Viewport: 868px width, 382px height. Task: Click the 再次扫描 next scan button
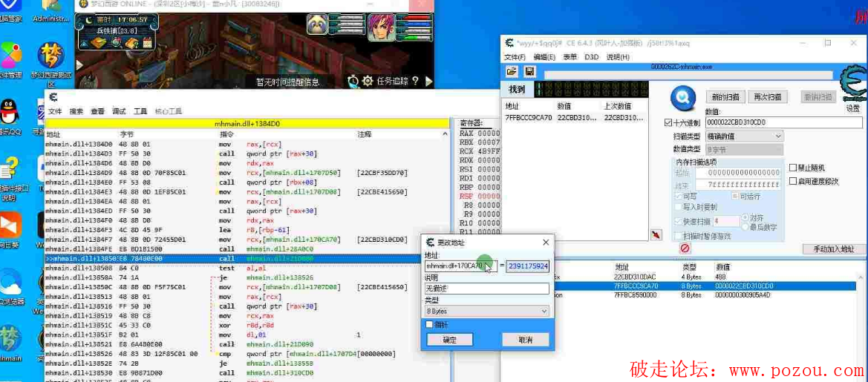pos(768,96)
